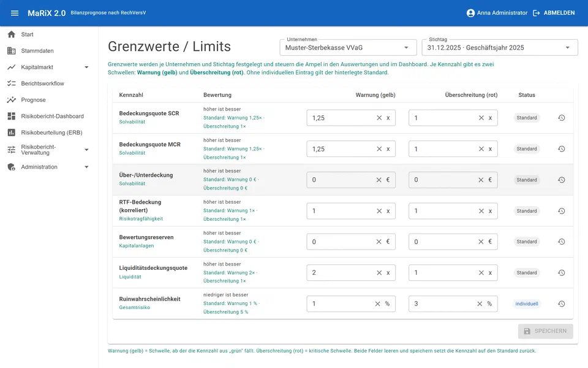Clear Warnung value for Liquiditätsdeckungsquote

[x=379, y=273]
